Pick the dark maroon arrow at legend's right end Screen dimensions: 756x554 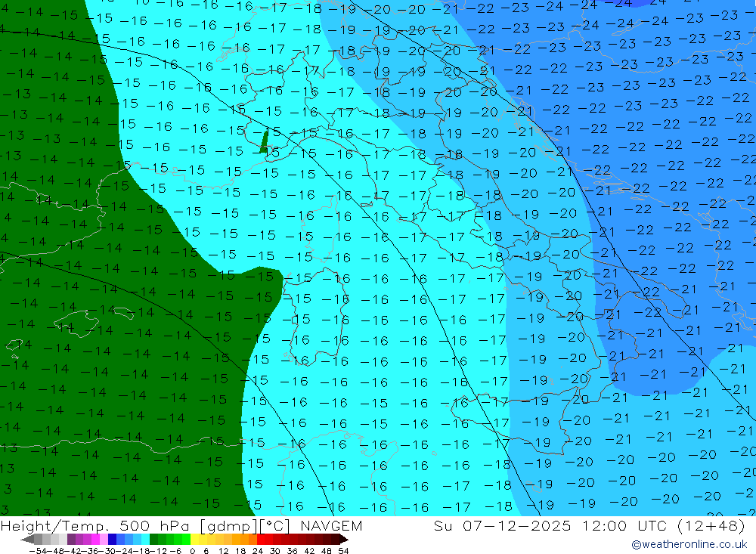[344, 539]
